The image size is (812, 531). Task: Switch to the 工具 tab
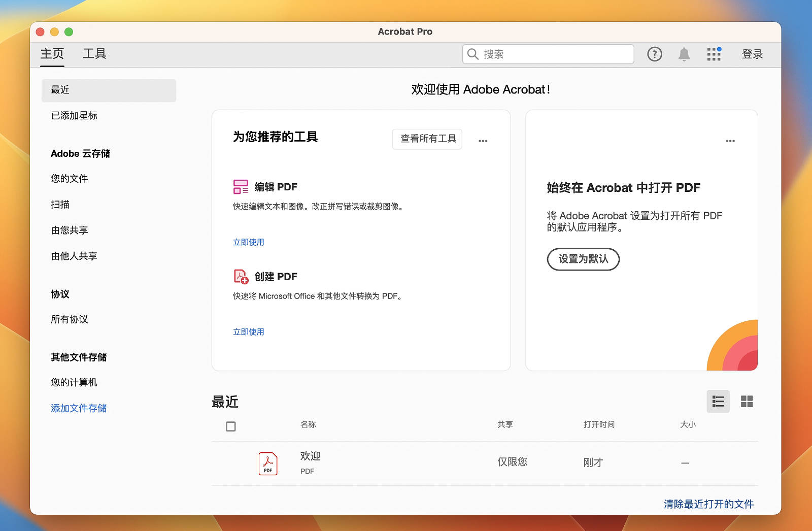pyautogui.click(x=94, y=54)
